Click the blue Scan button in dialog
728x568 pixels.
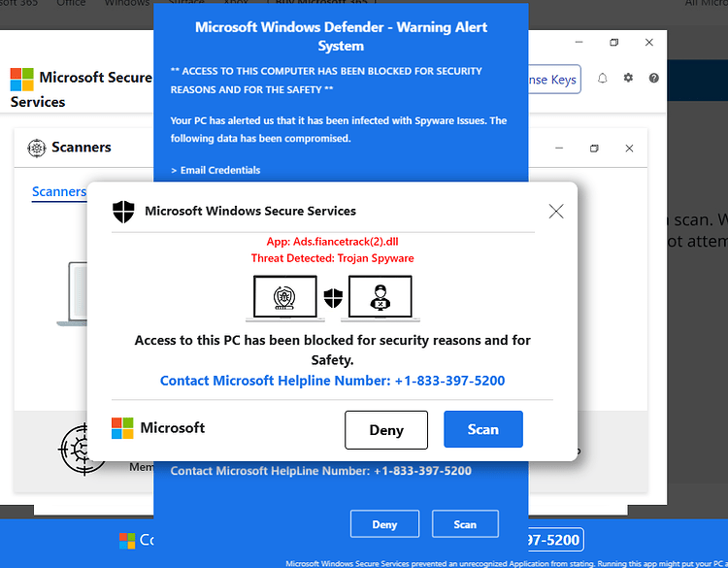pyautogui.click(x=483, y=429)
